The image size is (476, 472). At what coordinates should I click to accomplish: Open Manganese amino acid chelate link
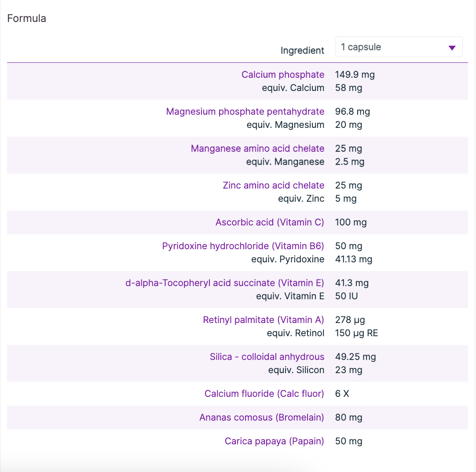(257, 149)
